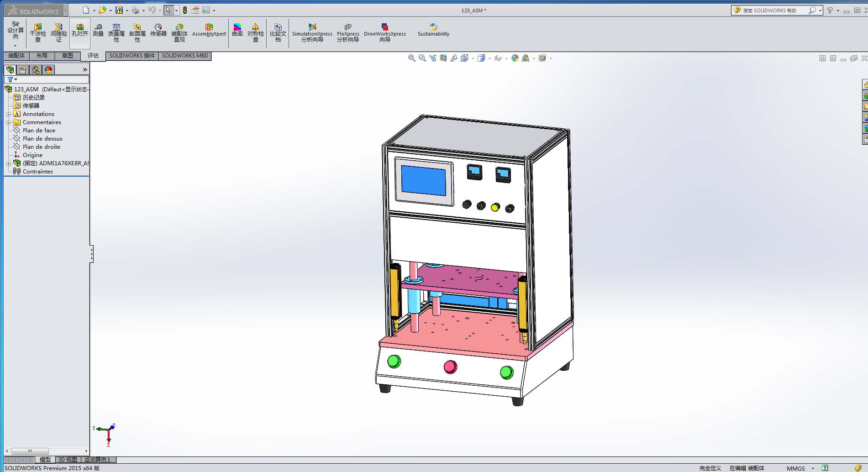
Task: Select Plan de face in tree
Action: [x=39, y=131]
